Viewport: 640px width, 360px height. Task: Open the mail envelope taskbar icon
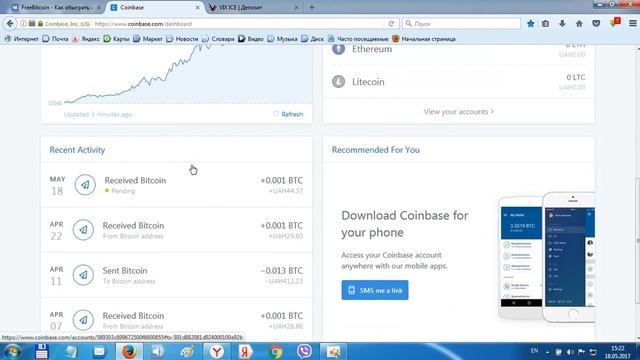(x=99, y=351)
